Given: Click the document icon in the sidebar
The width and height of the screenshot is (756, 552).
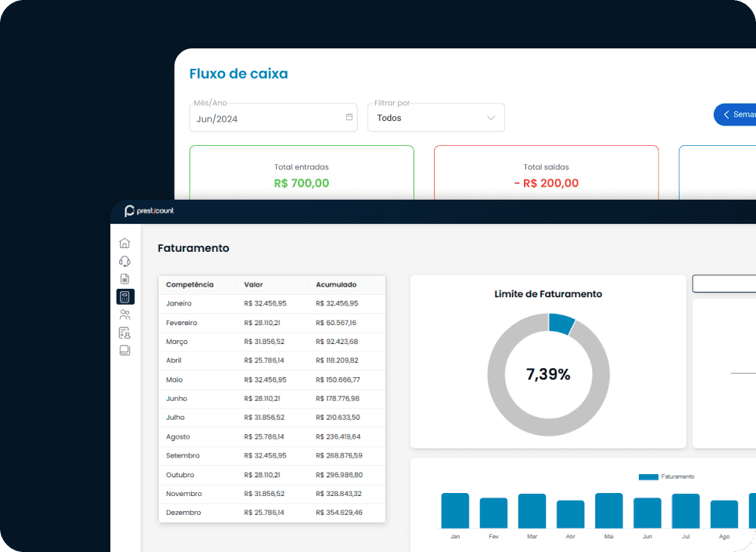Looking at the screenshot, I should (125, 279).
